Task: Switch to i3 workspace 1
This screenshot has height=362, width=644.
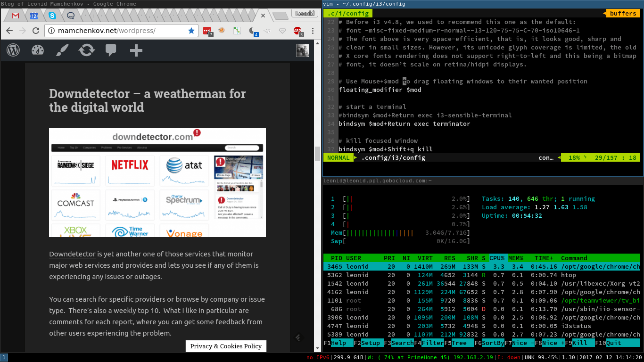Action: pos(4,357)
